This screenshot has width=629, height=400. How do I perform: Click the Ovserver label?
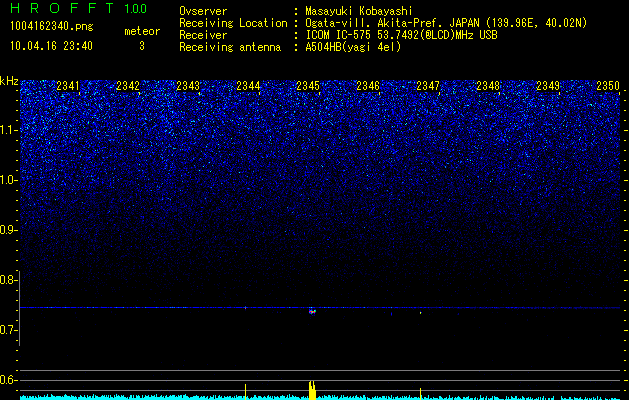click(x=203, y=11)
